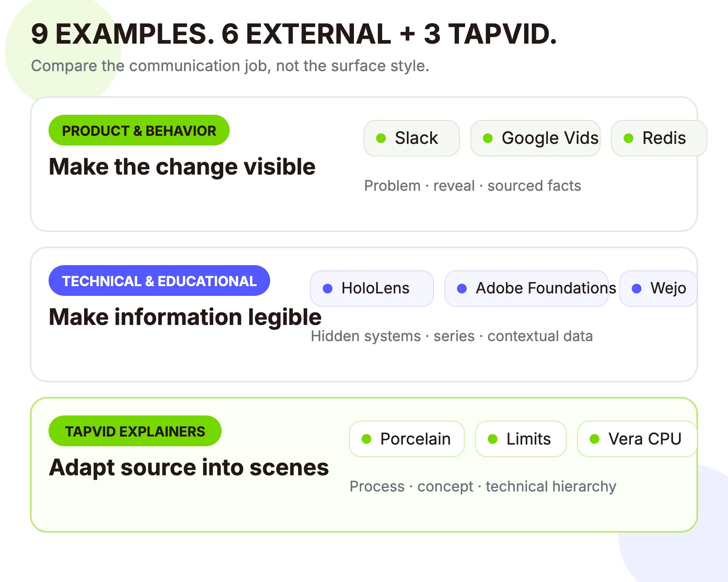Image resolution: width=728 pixels, height=582 pixels.
Task: Click the blue dot beside Wejo
Action: [637, 289]
